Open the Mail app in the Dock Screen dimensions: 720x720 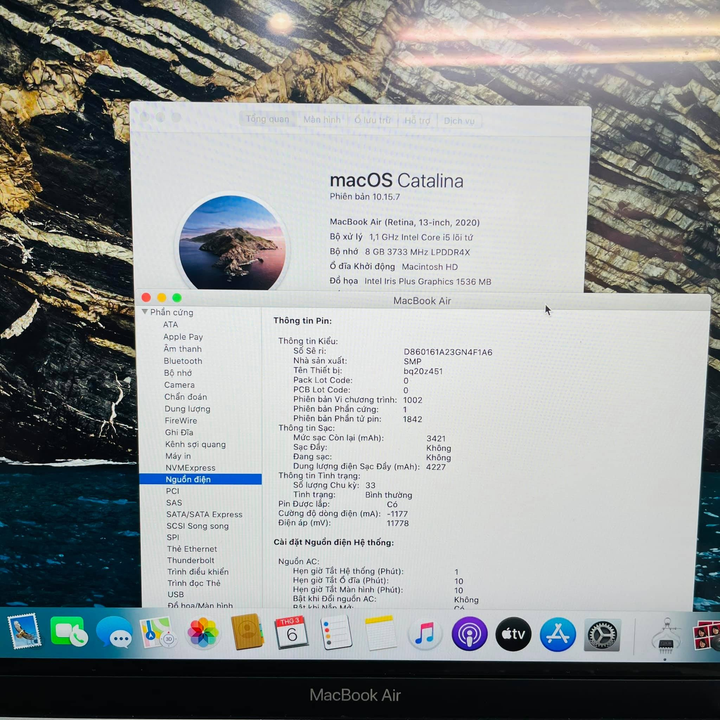24,632
